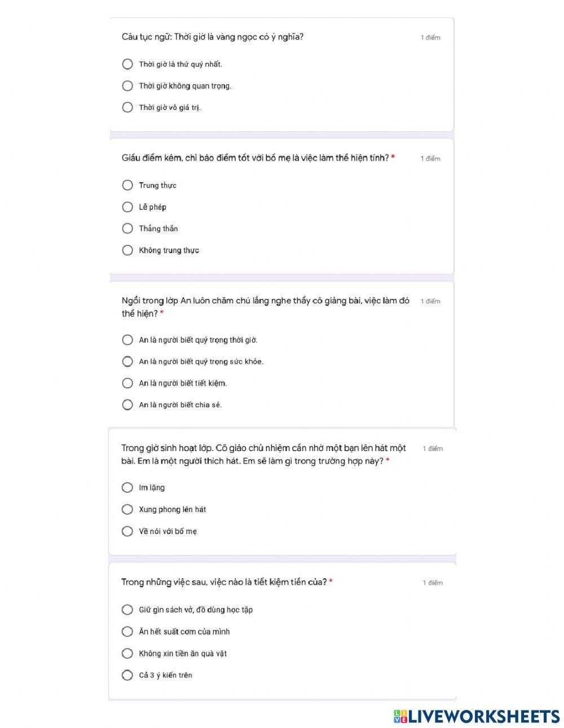Select 'An là người biết quý trọng sức khỏe'

tap(127, 361)
